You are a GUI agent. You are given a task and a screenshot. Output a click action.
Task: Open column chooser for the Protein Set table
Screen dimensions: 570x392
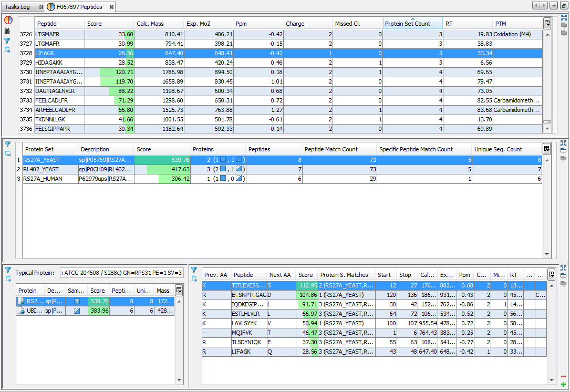(x=547, y=149)
